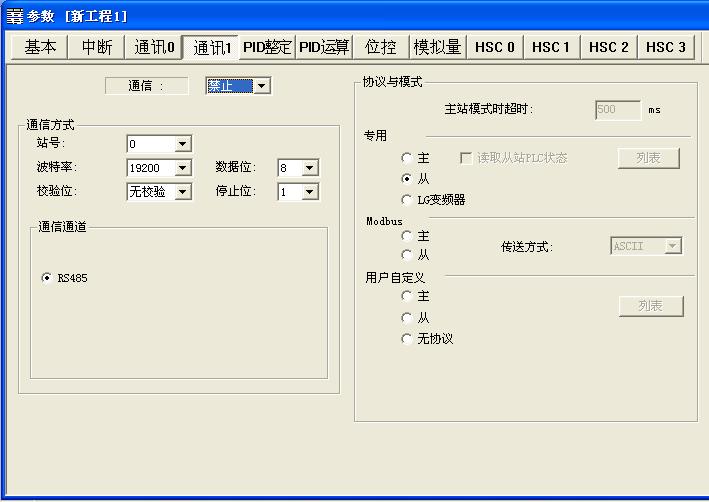Viewport: 709px width, 502px height.
Task: Click the 主站模式时超时 timeout input field
Action: tap(618, 110)
